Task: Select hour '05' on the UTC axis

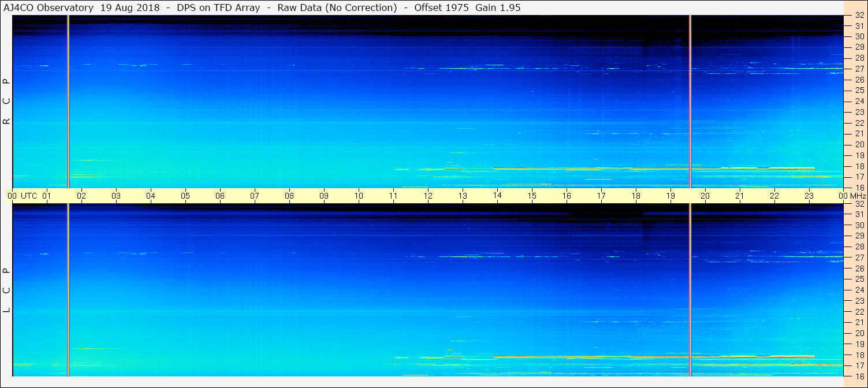Action: 185,196
